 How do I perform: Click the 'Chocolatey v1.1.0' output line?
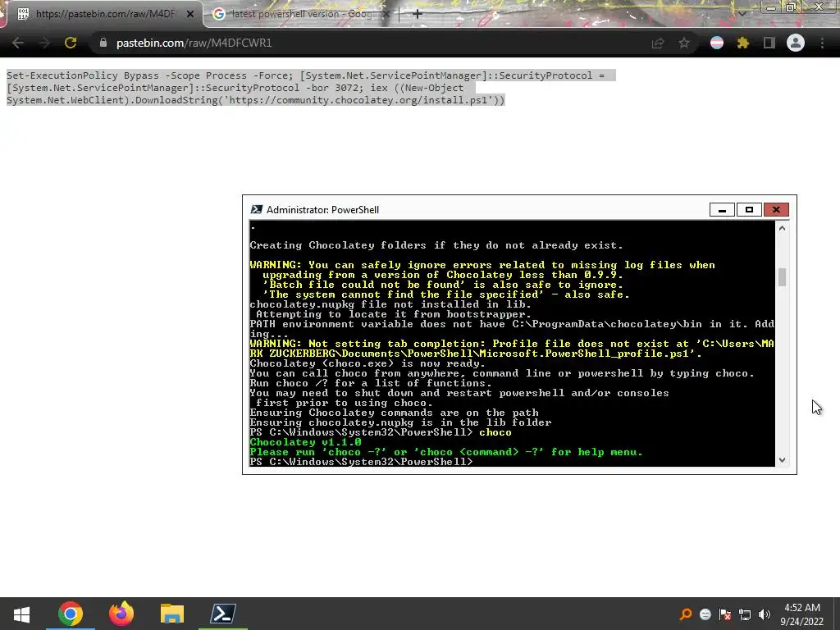[305, 442]
